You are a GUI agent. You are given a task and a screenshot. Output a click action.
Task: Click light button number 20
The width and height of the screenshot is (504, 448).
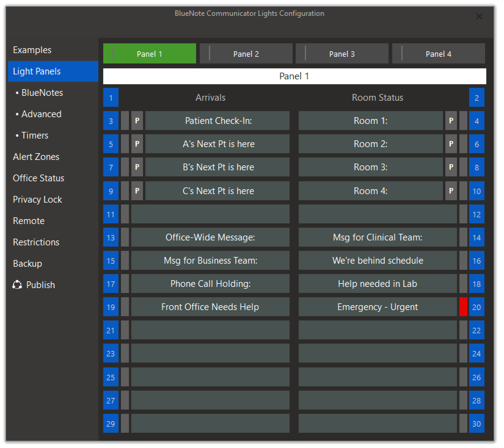[477, 307]
